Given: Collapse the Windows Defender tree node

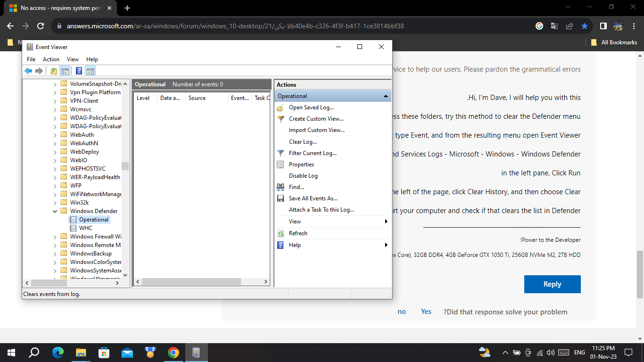Looking at the screenshot, I should (55, 211).
